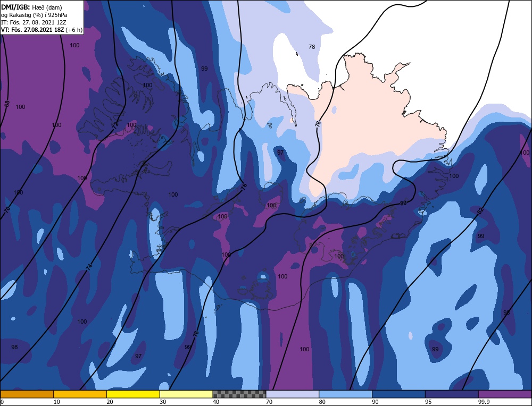Click the '30' legend scale value
The image size is (532, 406).
[x=163, y=402]
